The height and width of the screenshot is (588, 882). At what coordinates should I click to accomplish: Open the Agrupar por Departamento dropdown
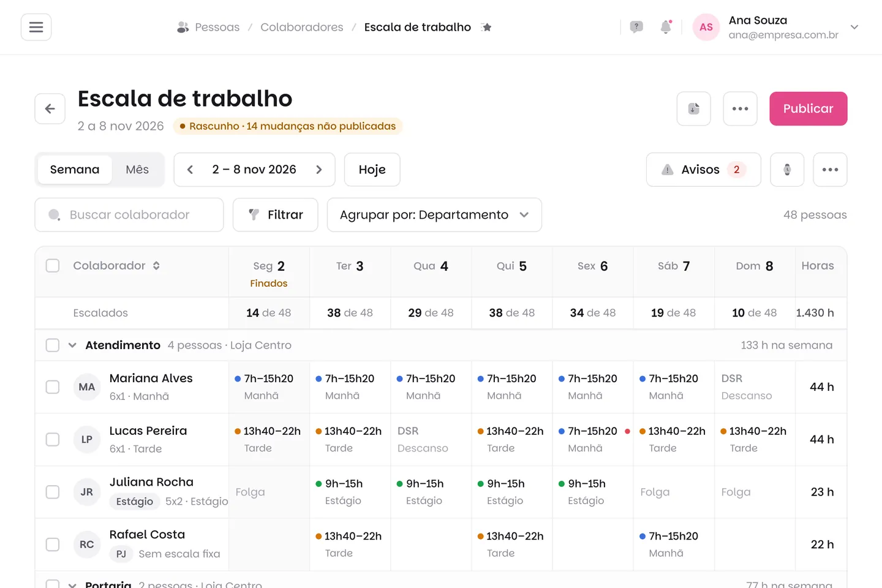(x=434, y=215)
